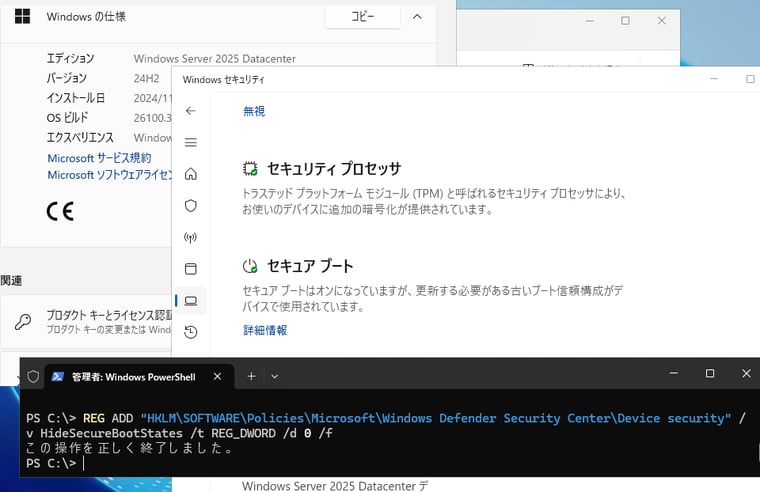Click the OS ビルド label
The width and height of the screenshot is (760, 492).
[67, 117]
